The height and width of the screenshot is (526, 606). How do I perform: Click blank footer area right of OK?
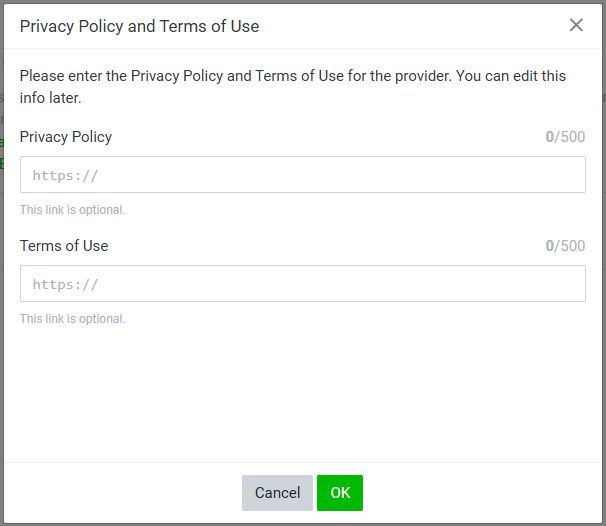coord(480,493)
